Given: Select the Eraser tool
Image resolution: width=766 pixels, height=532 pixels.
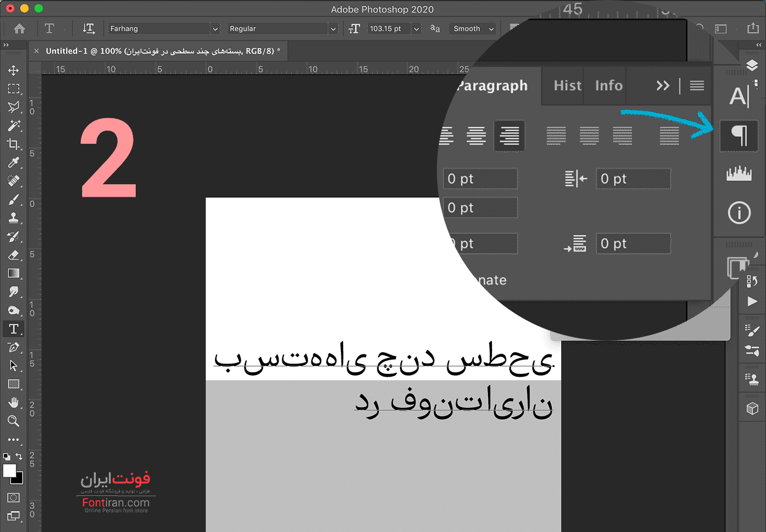Looking at the screenshot, I should click(x=14, y=255).
